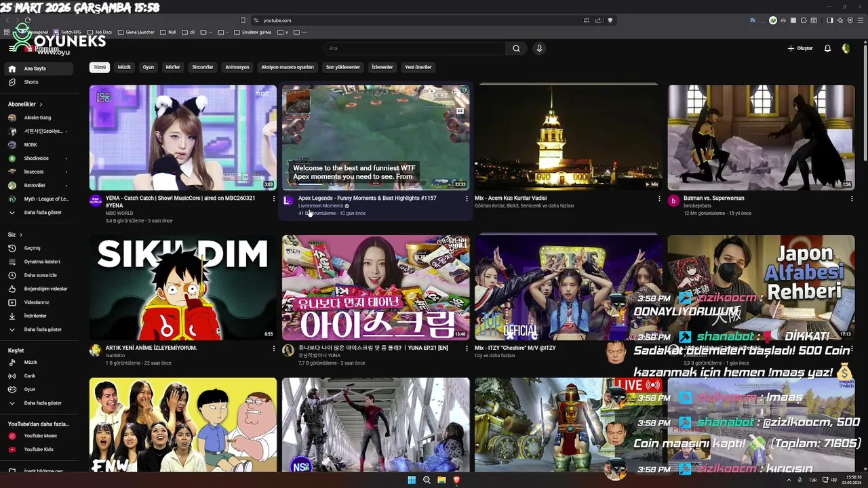Start voice search with the microphone icon
Viewport: 868px width, 488px height.
539,48
